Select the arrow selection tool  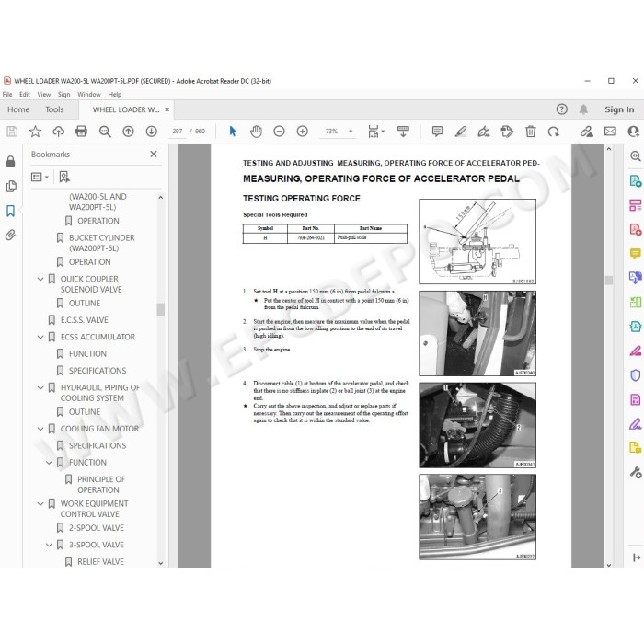pyautogui.click(x=233, y=132)
